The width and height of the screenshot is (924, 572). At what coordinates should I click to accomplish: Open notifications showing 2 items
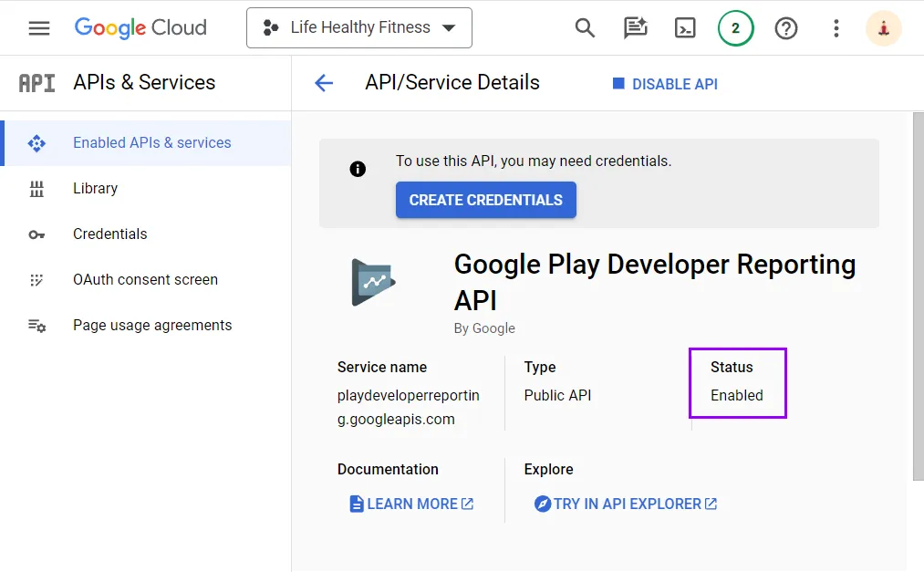tap(736, 27)
